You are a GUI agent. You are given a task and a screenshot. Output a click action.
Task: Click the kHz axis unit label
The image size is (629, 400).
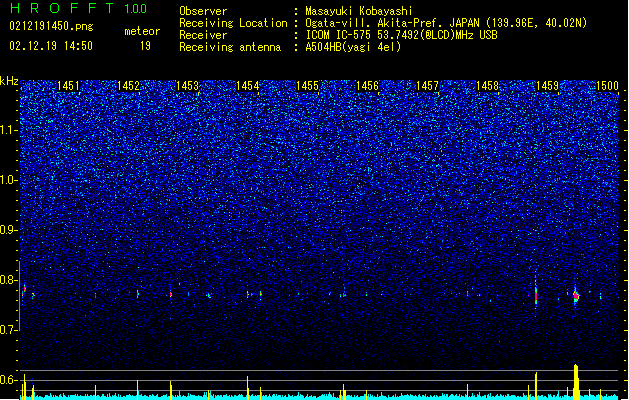(9, 81)
